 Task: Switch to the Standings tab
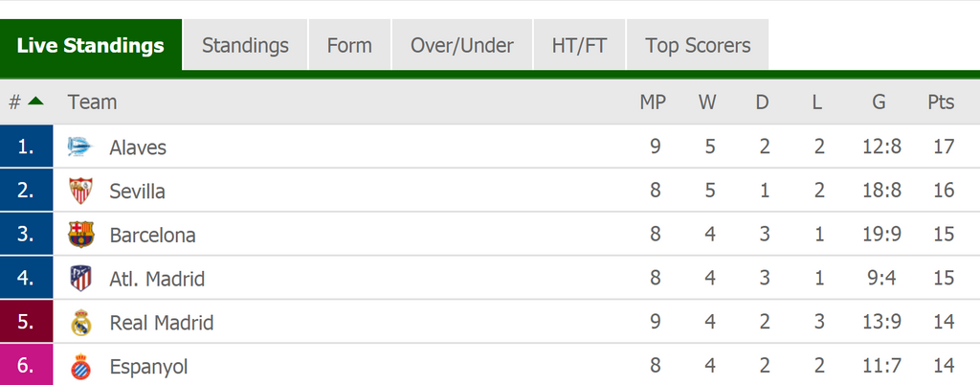tap(245, 45)
